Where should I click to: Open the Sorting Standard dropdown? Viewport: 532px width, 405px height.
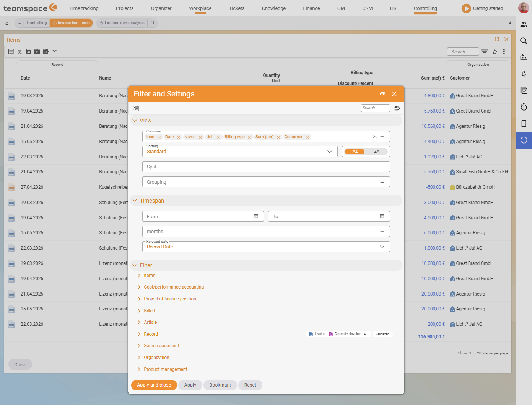240,152
